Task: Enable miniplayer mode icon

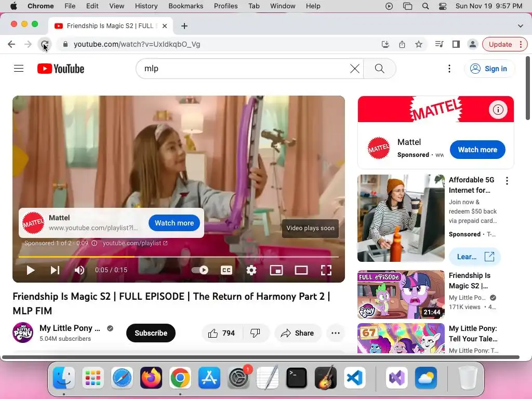Action: (276, 270)
